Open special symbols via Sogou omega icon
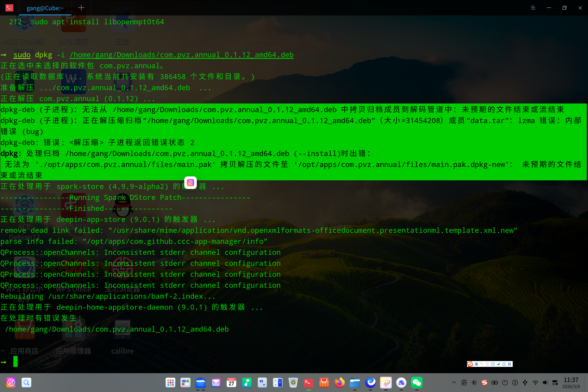 504,364
